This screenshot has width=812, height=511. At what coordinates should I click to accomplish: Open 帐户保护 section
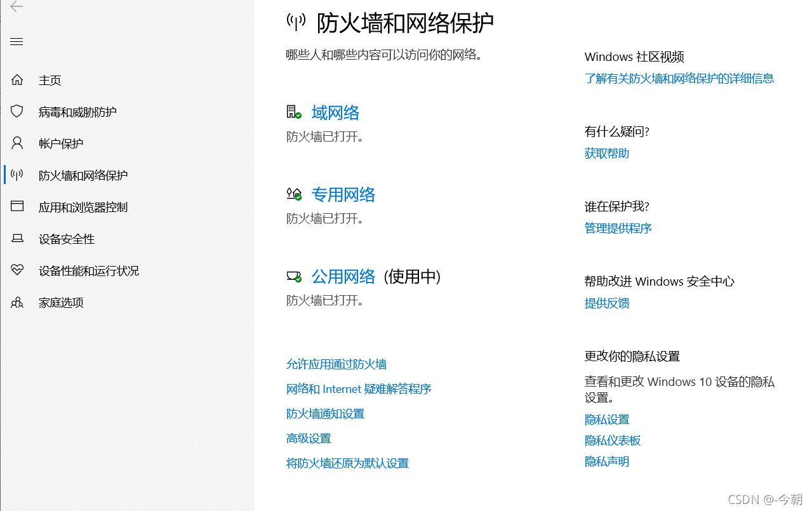pyautogui.click(x=61, y=143)
